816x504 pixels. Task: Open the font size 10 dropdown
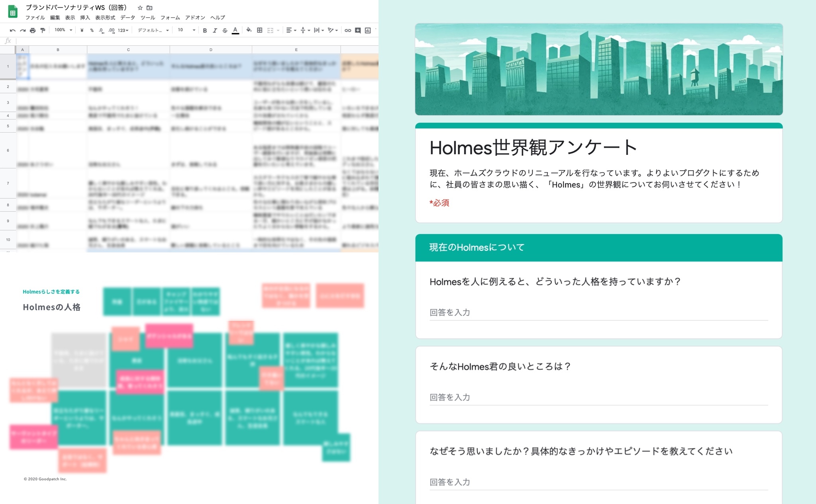(187, 30)
